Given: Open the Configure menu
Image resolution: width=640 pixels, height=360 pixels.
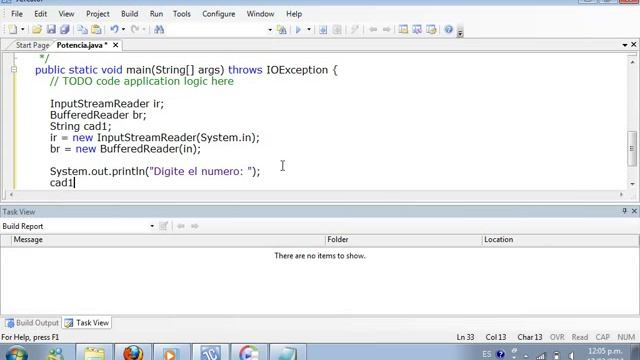Looking at the screenshot, I should [219, 14].
